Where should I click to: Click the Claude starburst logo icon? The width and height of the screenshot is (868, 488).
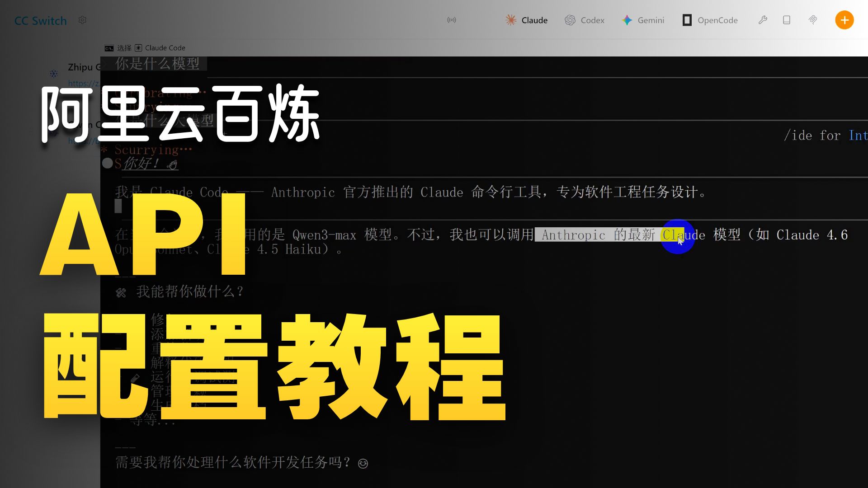coord(511,20)
